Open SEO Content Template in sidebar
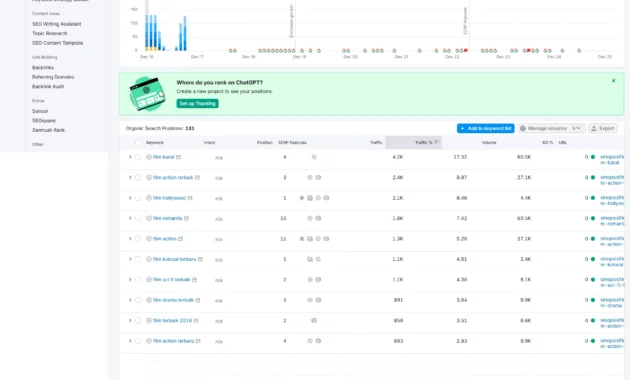Viewport: 630px width, 380px height. click(x=57, y=43)
